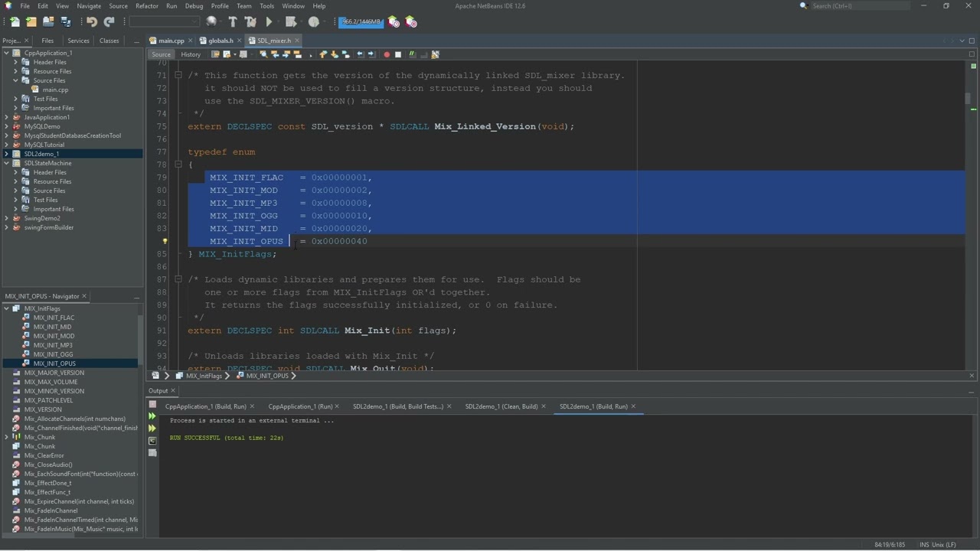The height and width of the screenshot is (551, 980).
Task: Click the editor vertical scrollbar thumb
Action: 968,98
